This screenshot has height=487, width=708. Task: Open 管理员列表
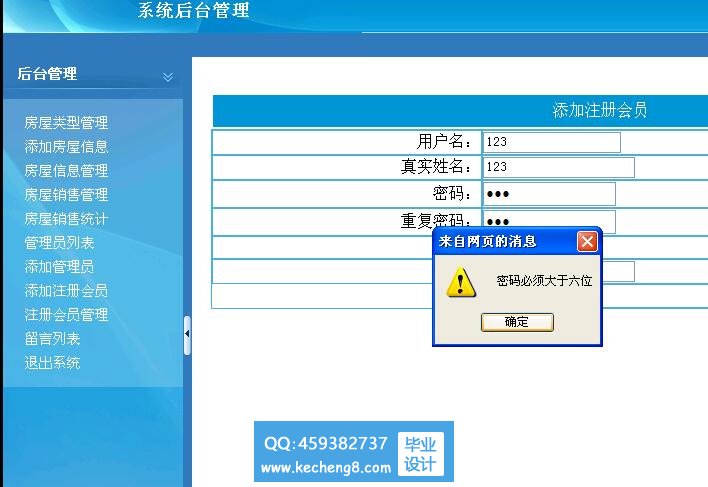[x=59, y=243]
